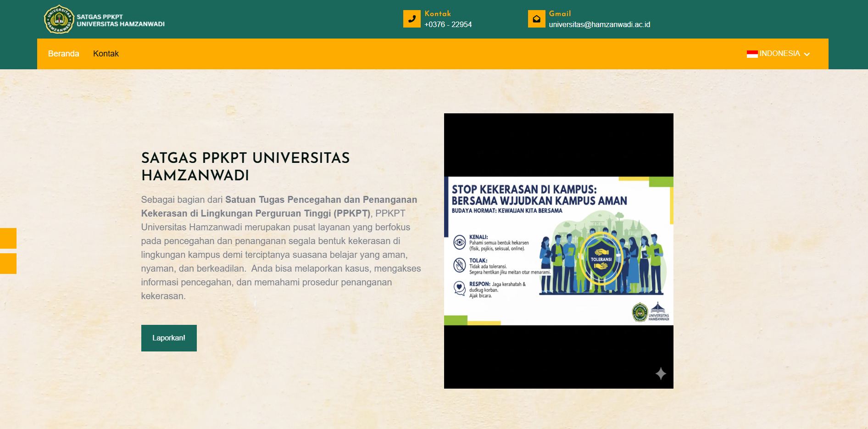Image resolution: width=868 pixels, height=429 pixels.
Task: Open the INDONESIA language dropdown
Action: coord(779,54)
